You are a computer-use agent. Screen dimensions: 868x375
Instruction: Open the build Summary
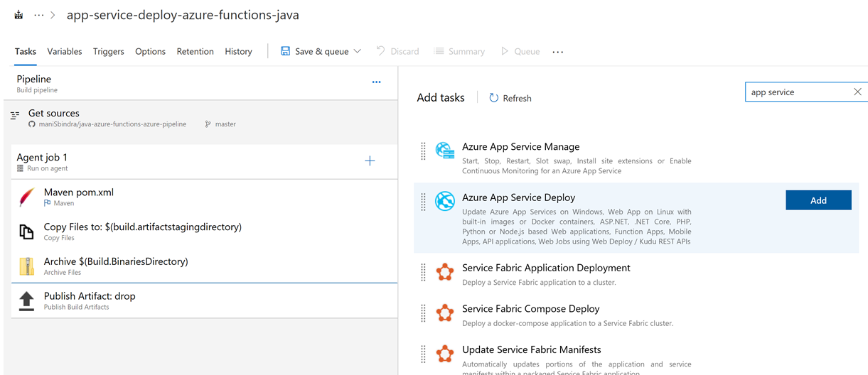point(459,51)
